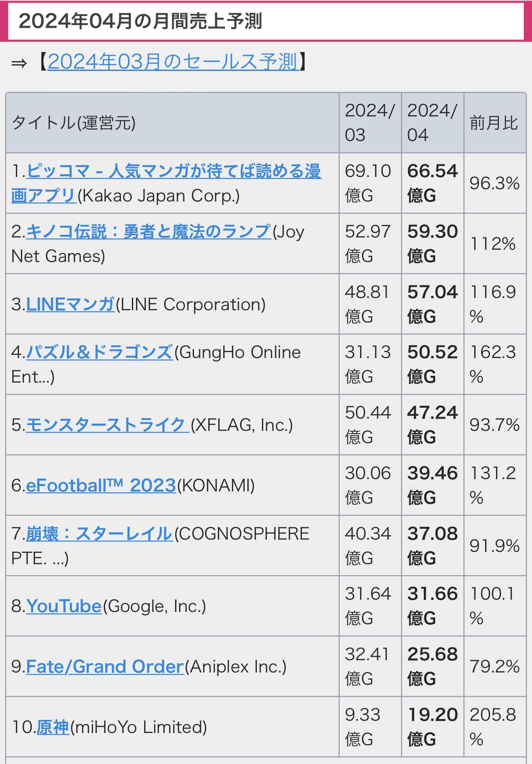Open the ピッコマ manga app link
This screenshot has height=764, width=532.
click(x=174, y=172)
